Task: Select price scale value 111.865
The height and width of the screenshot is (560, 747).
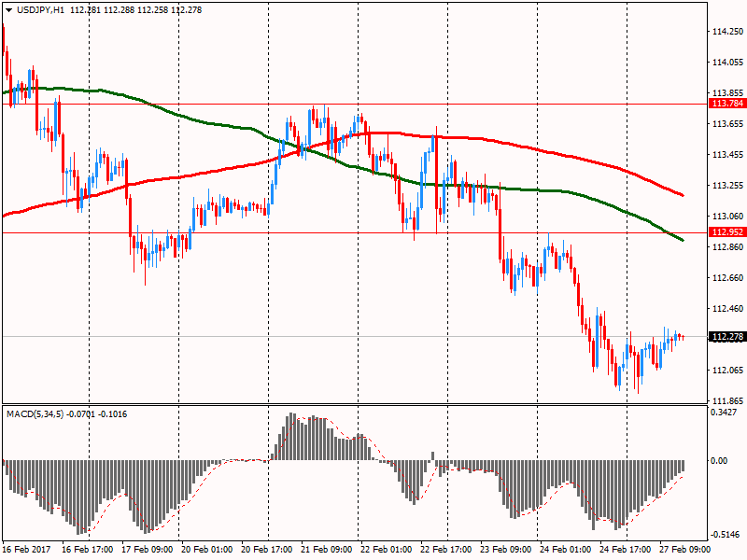Action: [727, 401]
